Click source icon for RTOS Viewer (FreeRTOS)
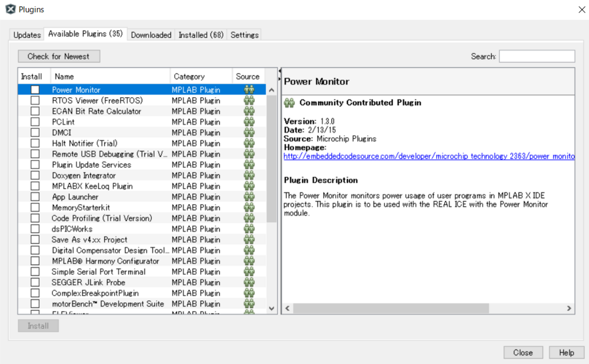This screenshot has width=589, height=364. 249,100
